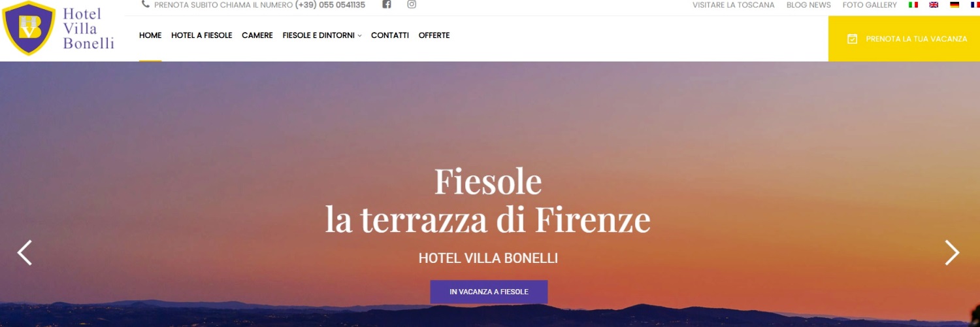This screenshot has width=980, height=327.
Task: View the Offerte page
Action: click(x=434, y=35)
